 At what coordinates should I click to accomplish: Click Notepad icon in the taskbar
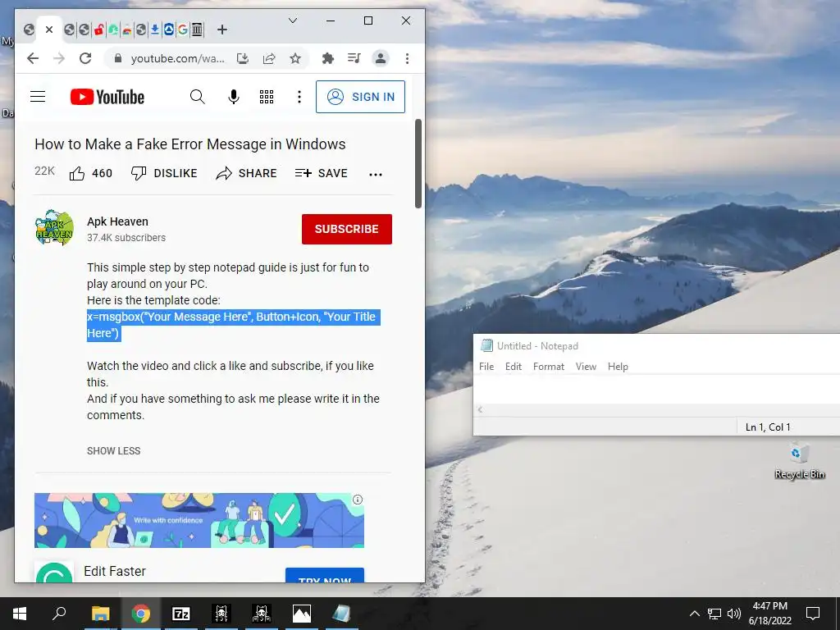(342, 614)
